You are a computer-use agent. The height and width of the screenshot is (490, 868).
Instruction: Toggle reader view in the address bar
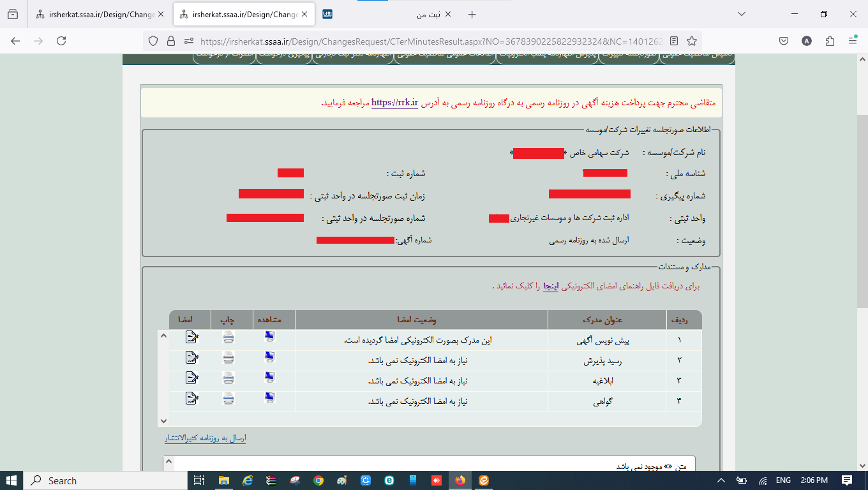pos(674,41)
